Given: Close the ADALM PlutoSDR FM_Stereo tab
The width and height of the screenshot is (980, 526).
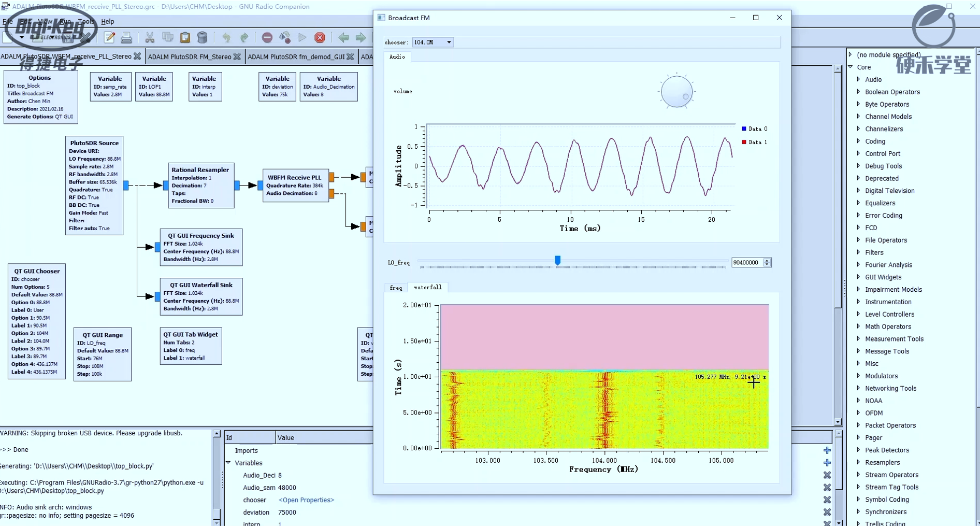Looking at the screenshot, I should tap(237, 56).
